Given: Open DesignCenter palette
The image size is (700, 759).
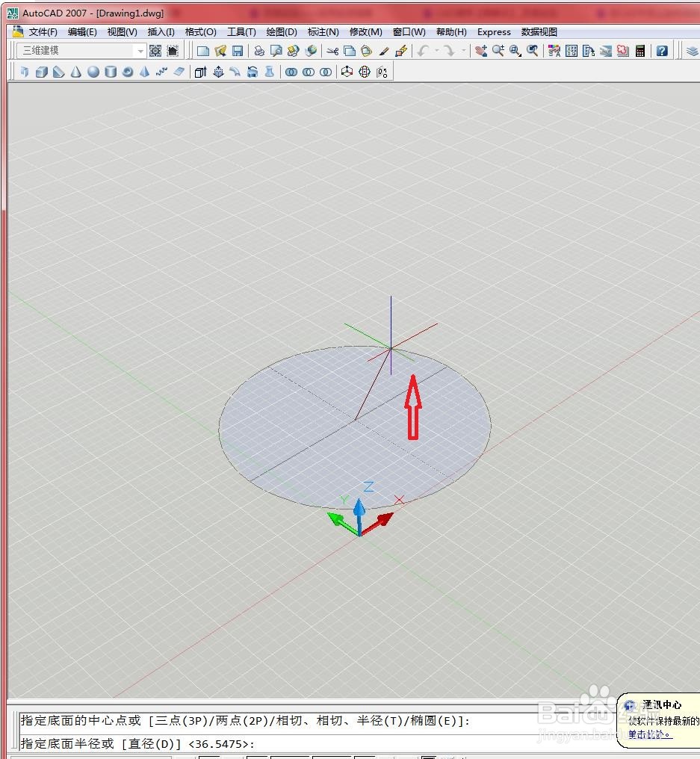Looking at the screenshot, I should (x=572, y=51).
